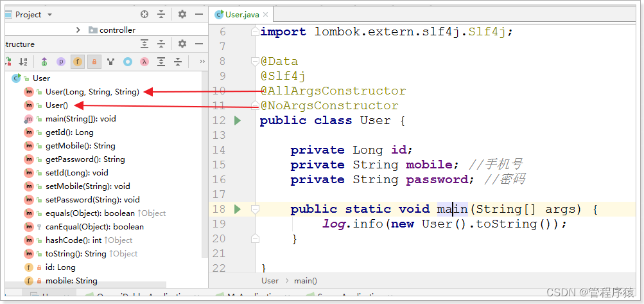The image size is (644, 304).
Task: Toggle Show Fields (orange f) in Structure toolbar
Action: 77,62
